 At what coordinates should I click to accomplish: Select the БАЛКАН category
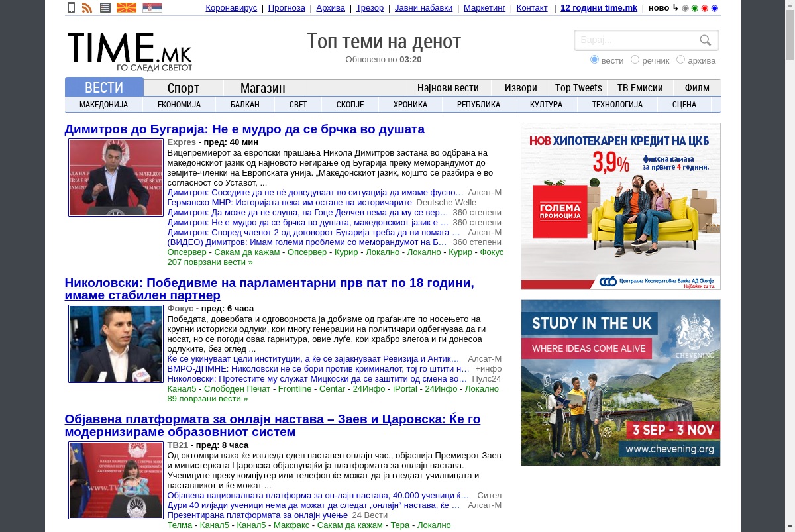245,105
